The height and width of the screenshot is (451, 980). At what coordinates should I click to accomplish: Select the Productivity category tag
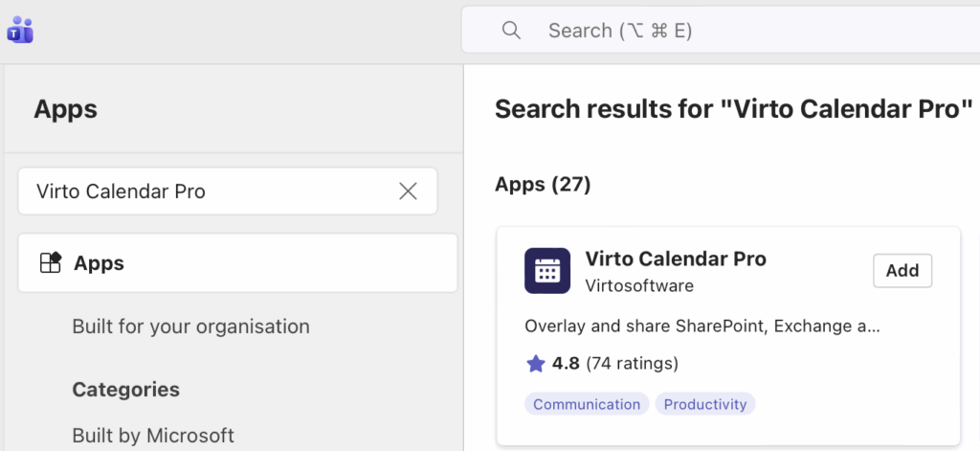tap(705, 404)
